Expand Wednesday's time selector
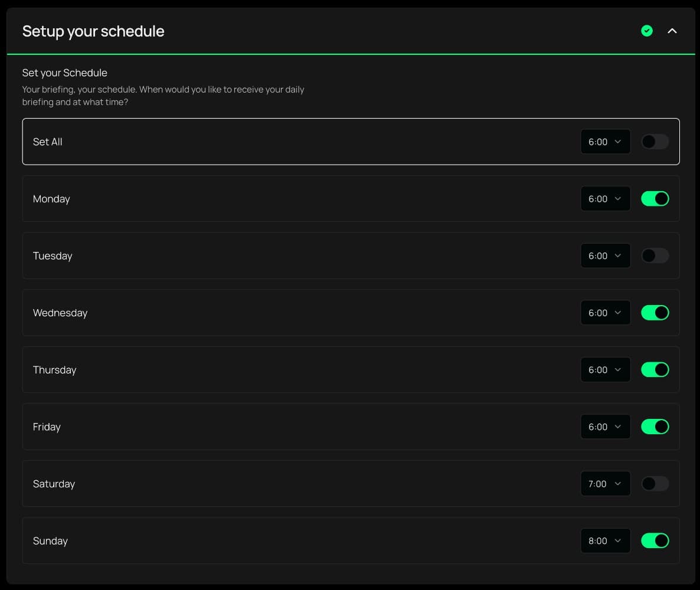 pos(606,313)
